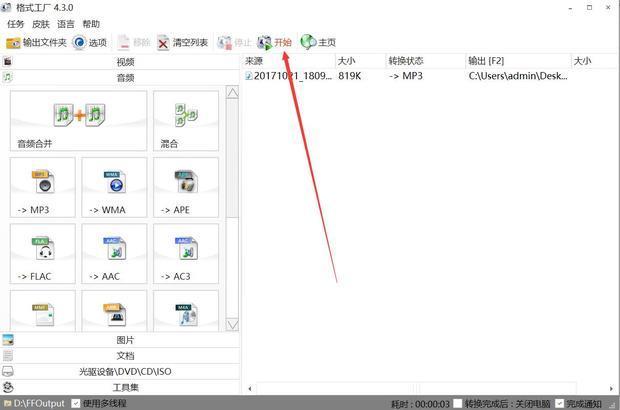Select the 20171021 task row in list

(x=290, y=76)
